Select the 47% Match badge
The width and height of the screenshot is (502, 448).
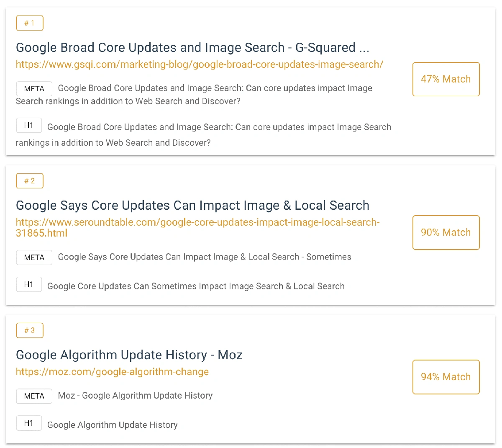(446, 79)
